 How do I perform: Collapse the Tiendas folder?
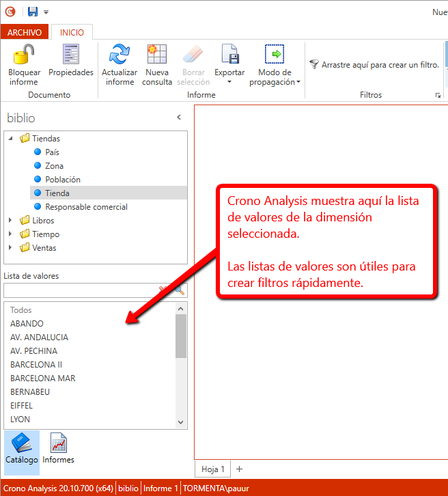(11, 139)
